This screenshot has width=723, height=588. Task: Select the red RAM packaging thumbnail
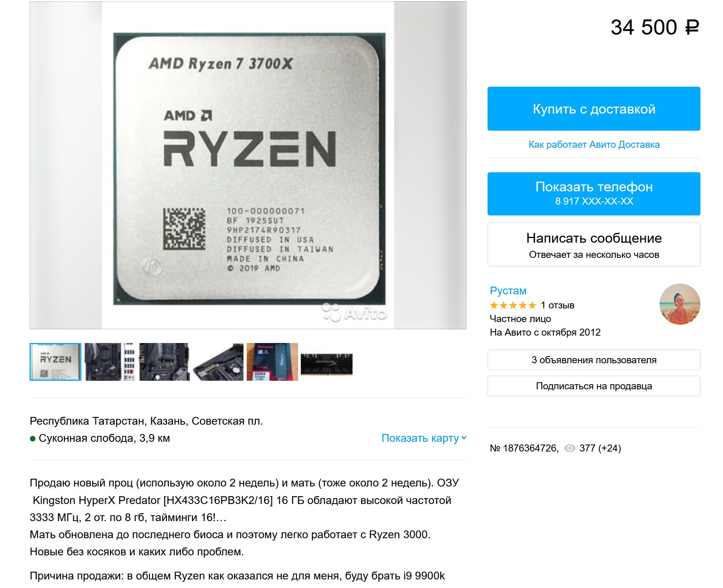272,362
